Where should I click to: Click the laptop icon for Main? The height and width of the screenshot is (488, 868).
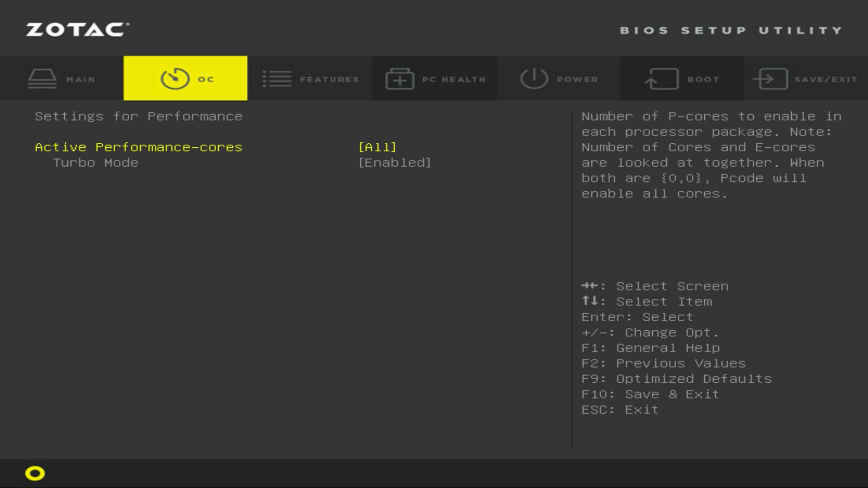42,79
